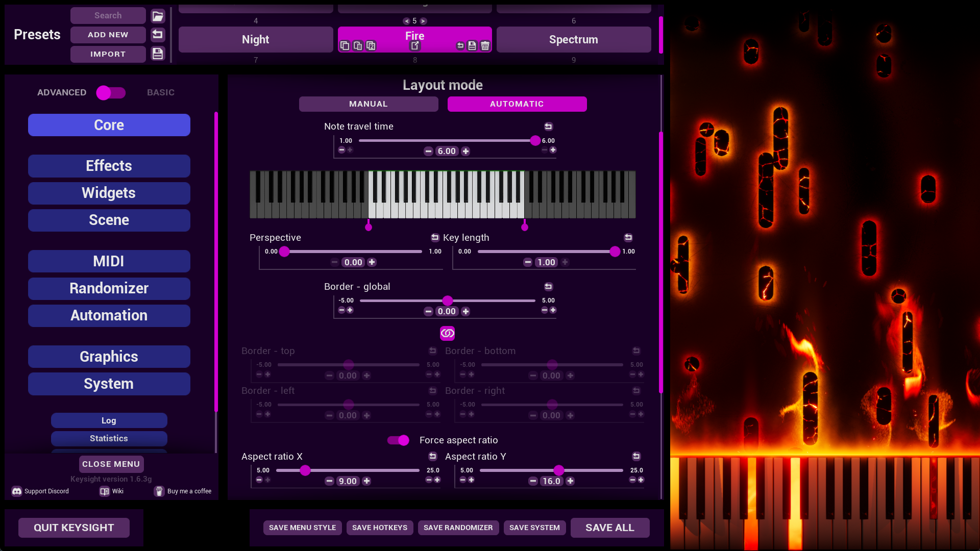Paste onto the Fire preset

pyautogui.click(x=358, y=46)
